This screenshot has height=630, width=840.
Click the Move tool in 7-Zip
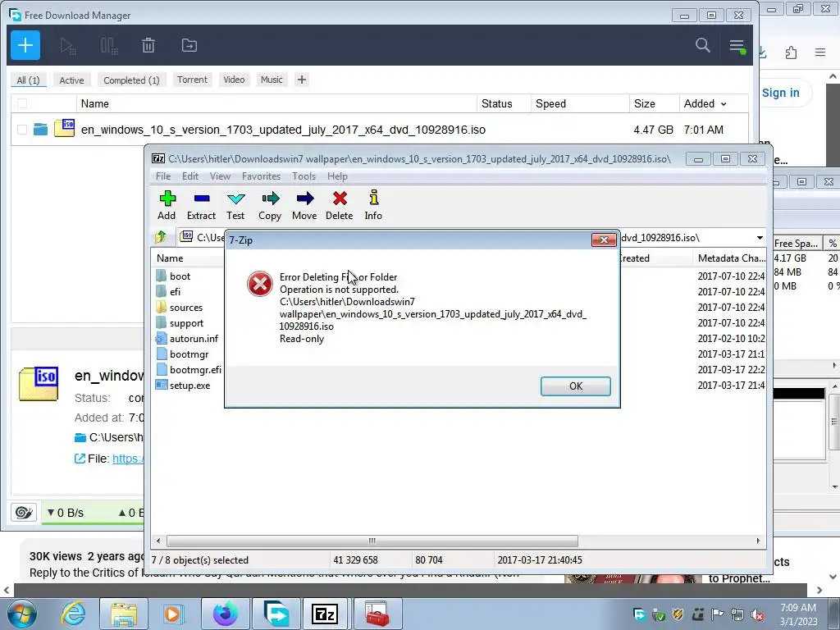(304, 206)
